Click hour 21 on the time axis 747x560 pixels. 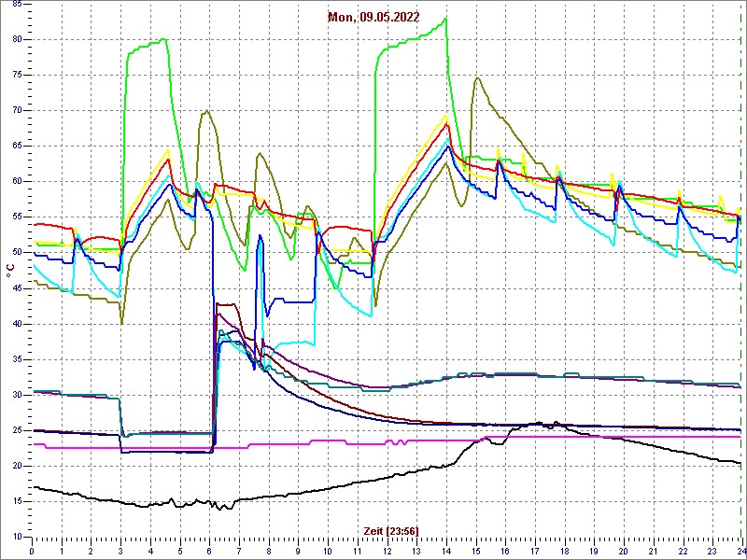[x=653, y=551]
